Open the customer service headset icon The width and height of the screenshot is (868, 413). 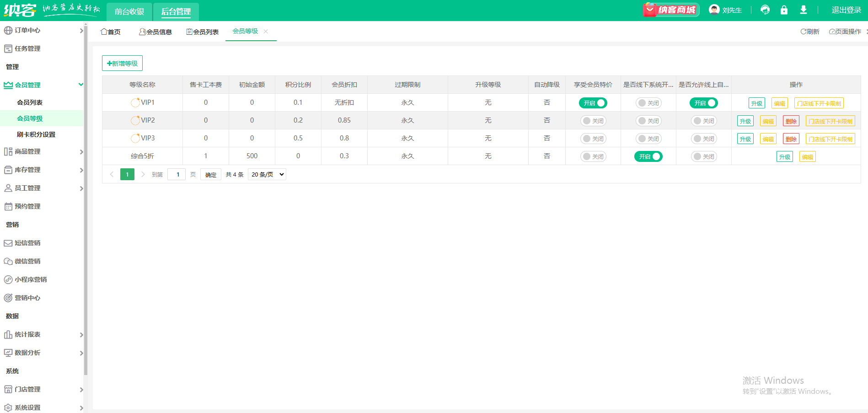point(765,10)
